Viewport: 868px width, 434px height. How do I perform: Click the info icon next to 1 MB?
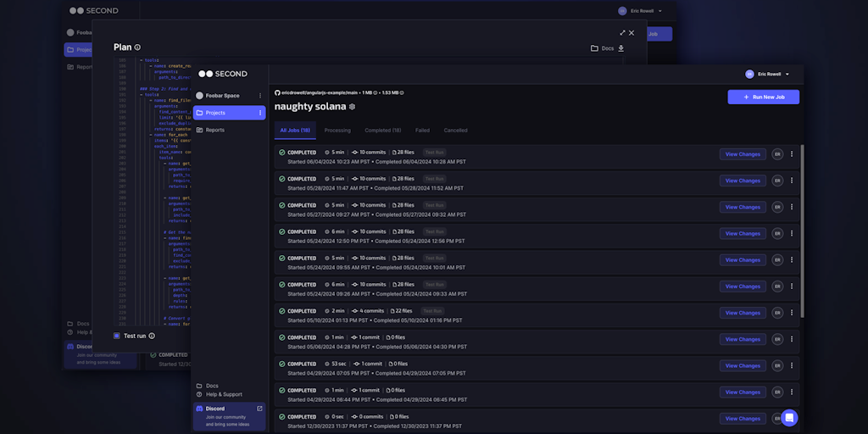[x=375, y=92]
